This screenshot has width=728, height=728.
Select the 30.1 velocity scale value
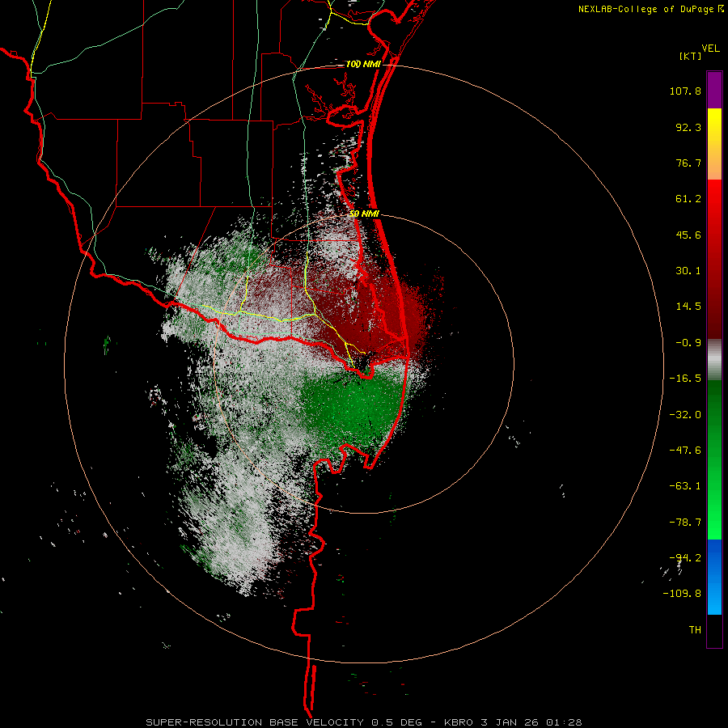point(688,271)
